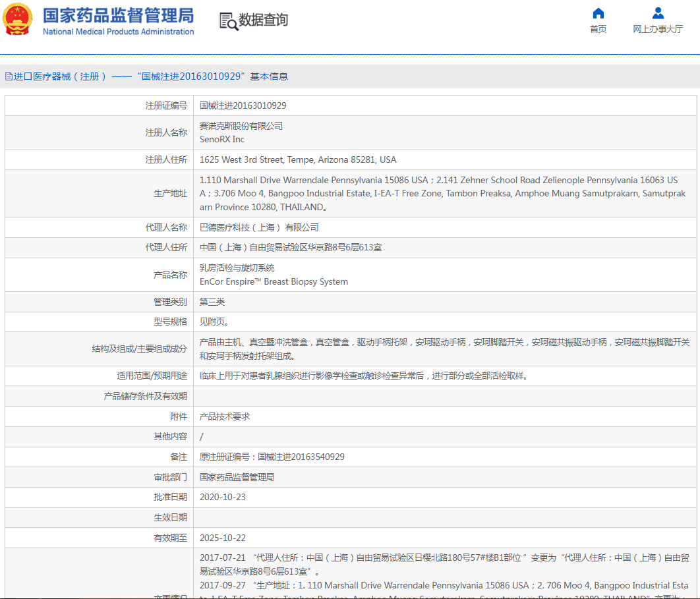Image resolution: width=700 pixels, height=599 pixels.
Task: Select product name 乳房活检与旋切系统
Action: 237,268
